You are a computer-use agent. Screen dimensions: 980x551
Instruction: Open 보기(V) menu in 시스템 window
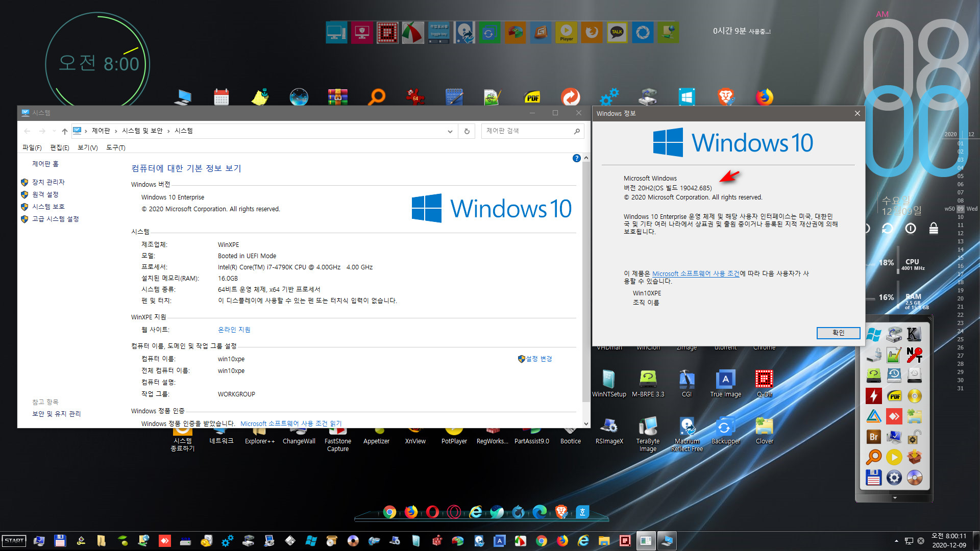click(88, 147)
